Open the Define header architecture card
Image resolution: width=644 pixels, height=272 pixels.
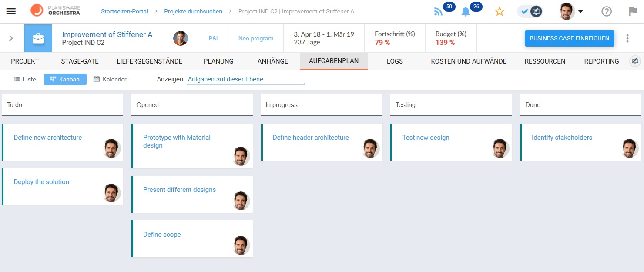[x=311, y=138]
